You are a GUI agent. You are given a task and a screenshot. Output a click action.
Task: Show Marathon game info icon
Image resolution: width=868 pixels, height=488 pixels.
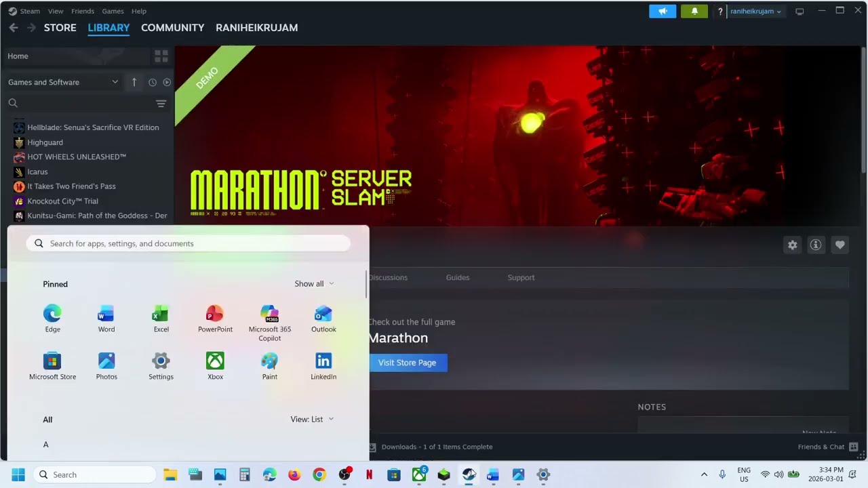point(816,245)
